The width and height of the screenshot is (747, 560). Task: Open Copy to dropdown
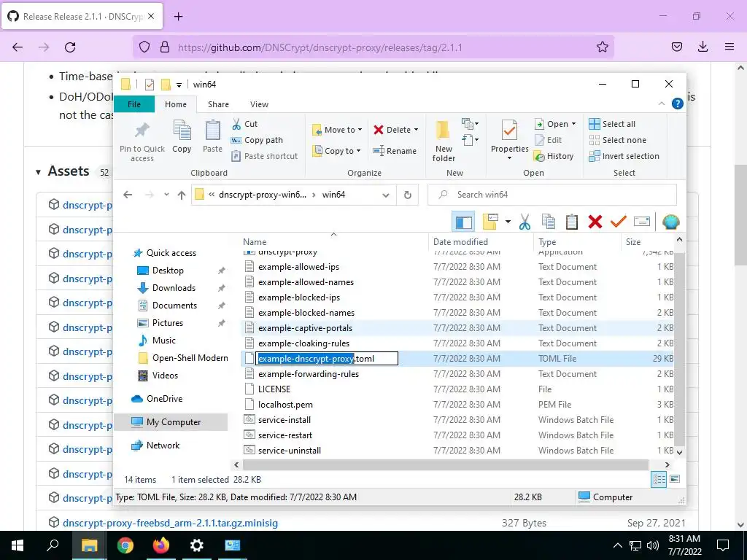[x=336, y=151]
